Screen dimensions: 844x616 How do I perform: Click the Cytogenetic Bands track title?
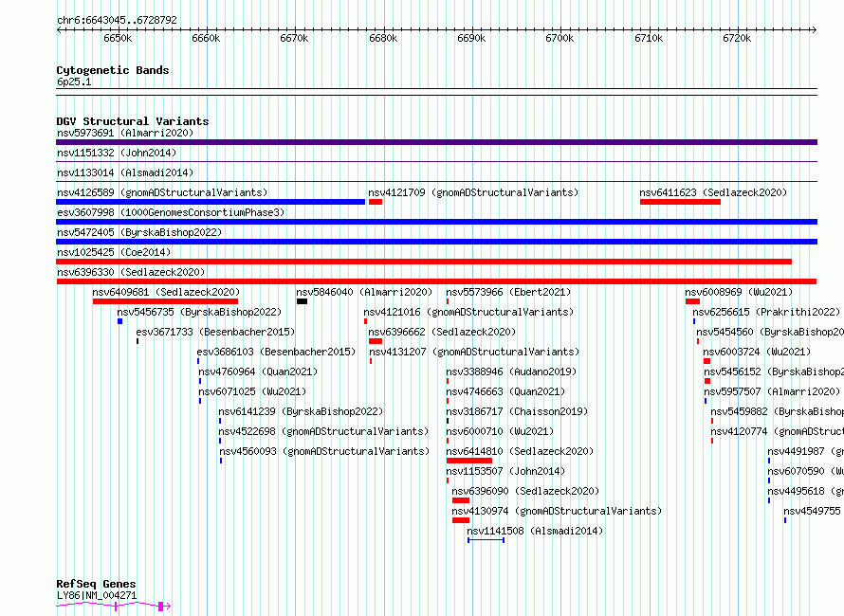click(113, 70)
